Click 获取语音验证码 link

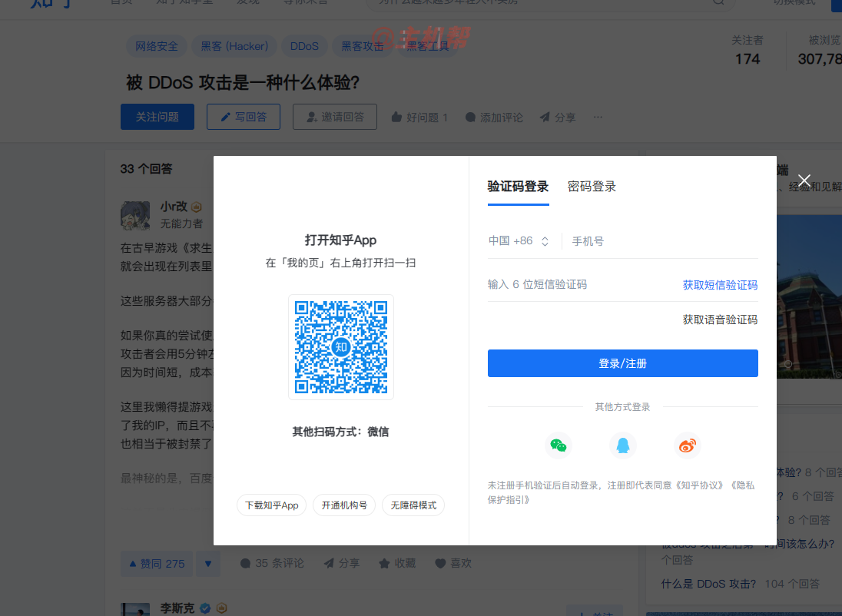(x=720, y=320)
